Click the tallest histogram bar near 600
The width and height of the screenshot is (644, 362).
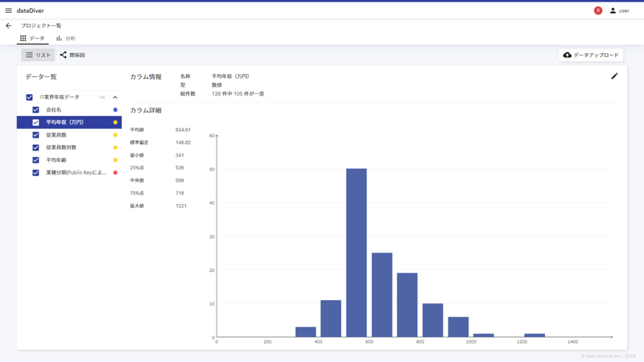coord(357,253)
